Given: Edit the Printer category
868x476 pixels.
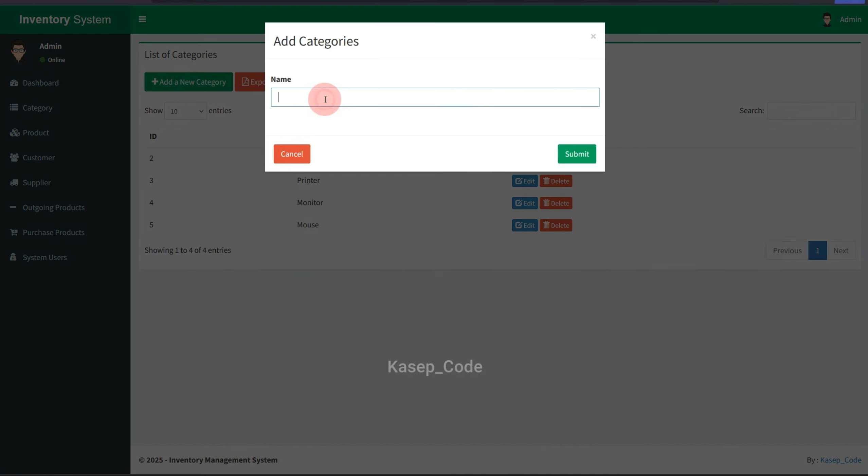Looking at the screenshot, I should tap(525, 181).
